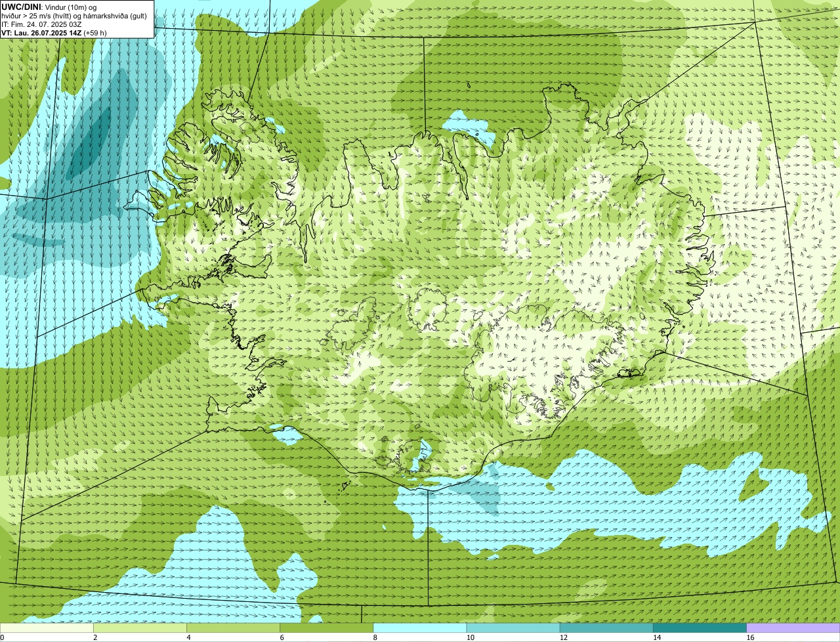Click the legend scale value '14'

click(x=657, y=637)
